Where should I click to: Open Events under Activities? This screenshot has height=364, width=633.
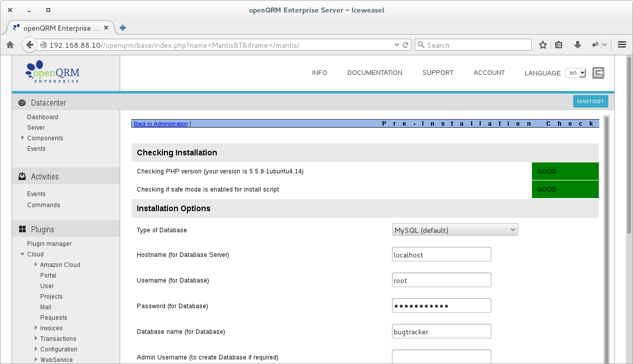[36, 194]
